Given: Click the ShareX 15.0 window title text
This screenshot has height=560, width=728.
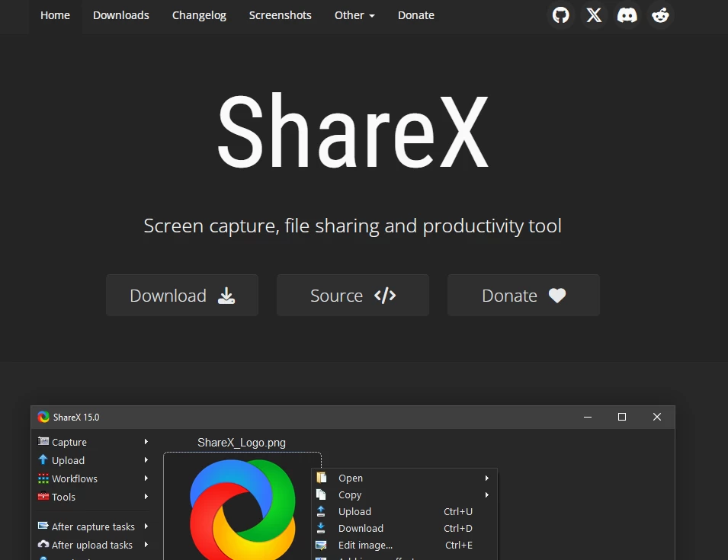Looking at the screenshot, I should pos(76,417).
